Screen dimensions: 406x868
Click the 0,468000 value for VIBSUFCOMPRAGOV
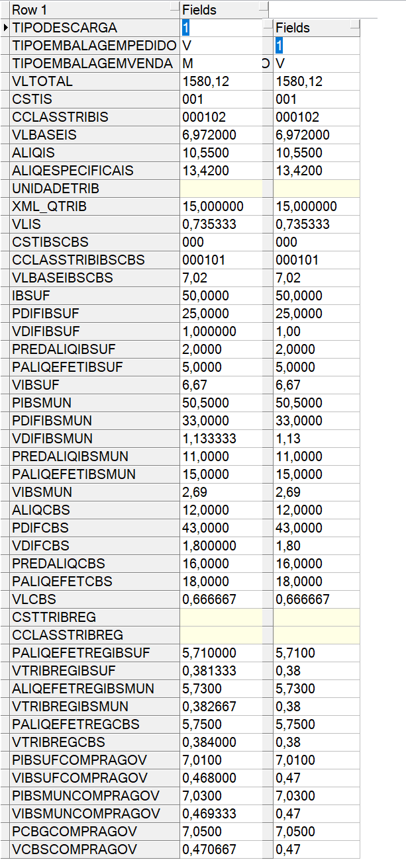[225, 778]
